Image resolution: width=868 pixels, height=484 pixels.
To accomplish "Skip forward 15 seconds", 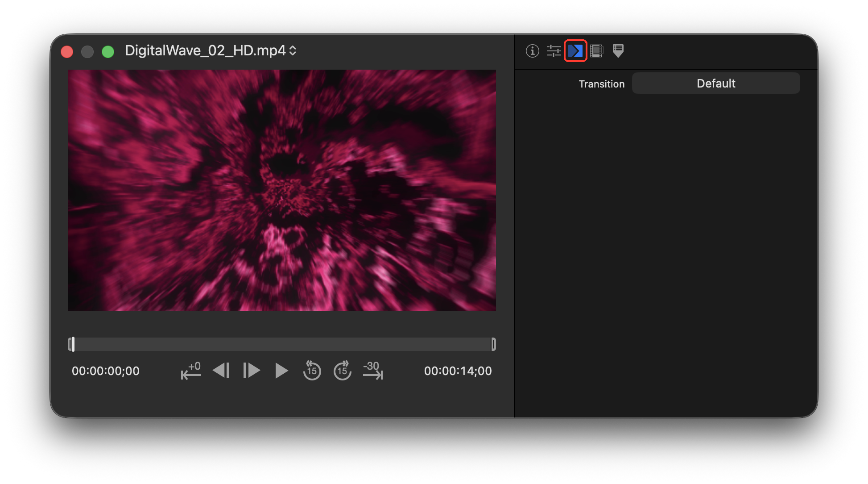I will [x=343, y=371].
